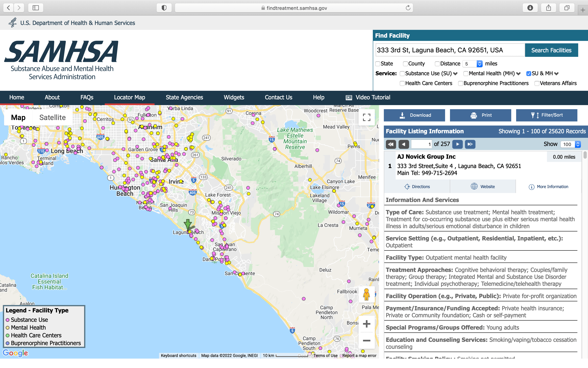
Task: Open the Widgets menu item
Action: (234, 97)
